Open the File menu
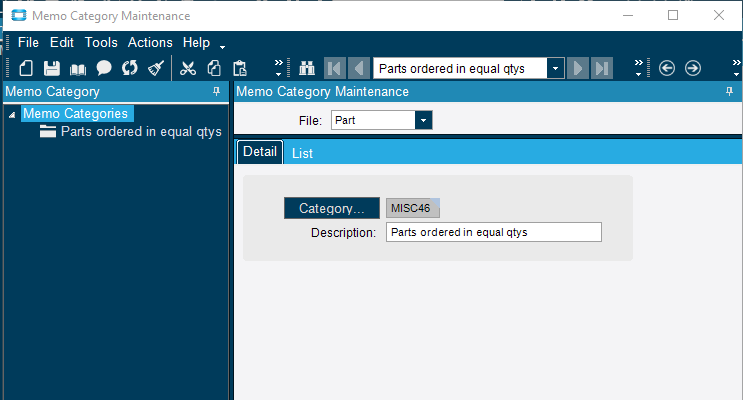Screen dimensions: 743x400 click(x=28, y=43)
